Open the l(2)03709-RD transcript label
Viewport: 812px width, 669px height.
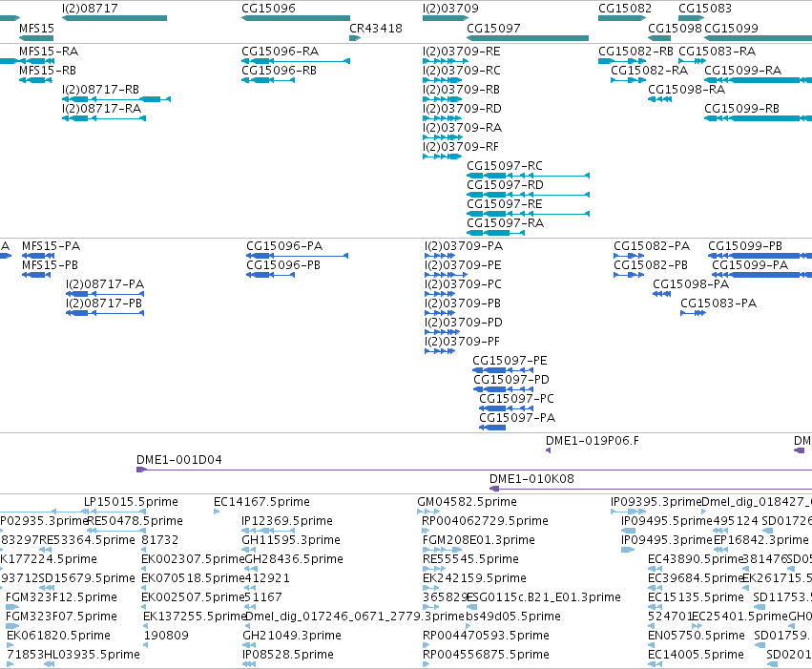pos(462,109)
